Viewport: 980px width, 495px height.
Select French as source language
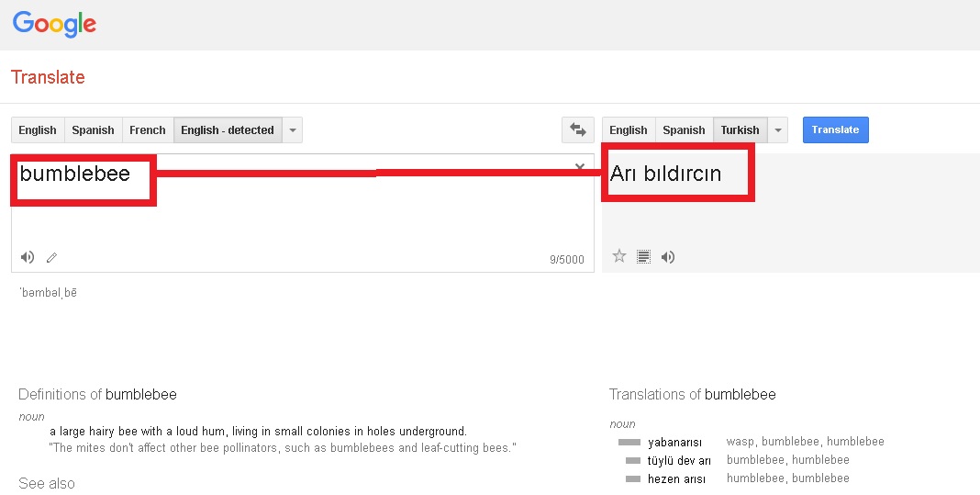coord(148,130)
